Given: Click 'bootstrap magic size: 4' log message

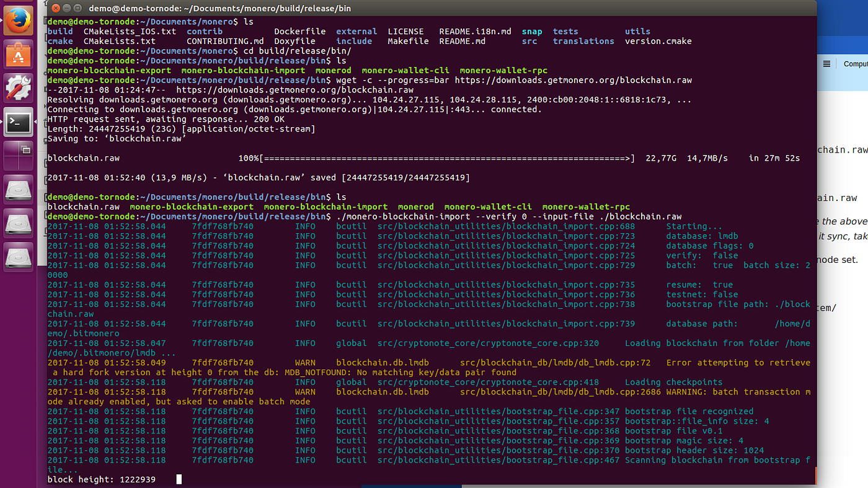Looking at the screenshot, I should point(684,441).
